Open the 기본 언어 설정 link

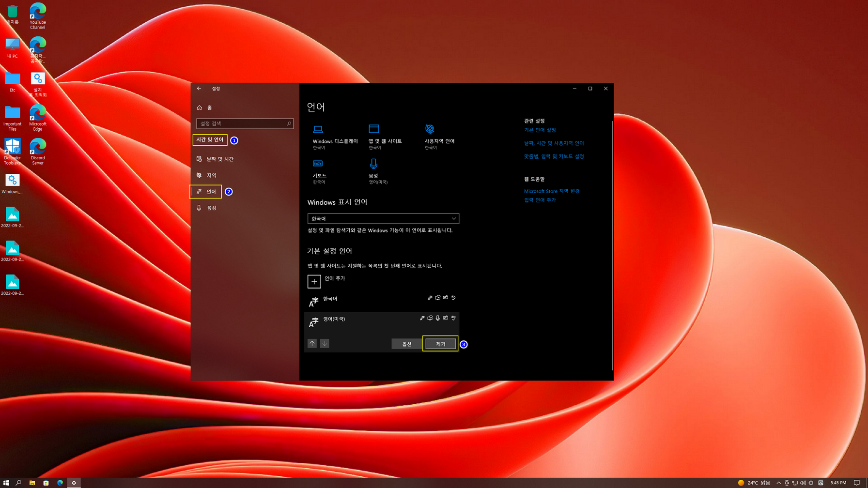(x=540, y=130)
